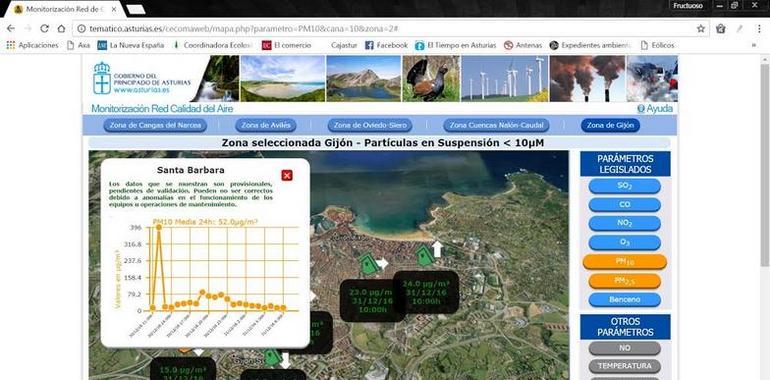Choose the NO2 parameter button
The image size is (770, 380).
pos(625,223)
